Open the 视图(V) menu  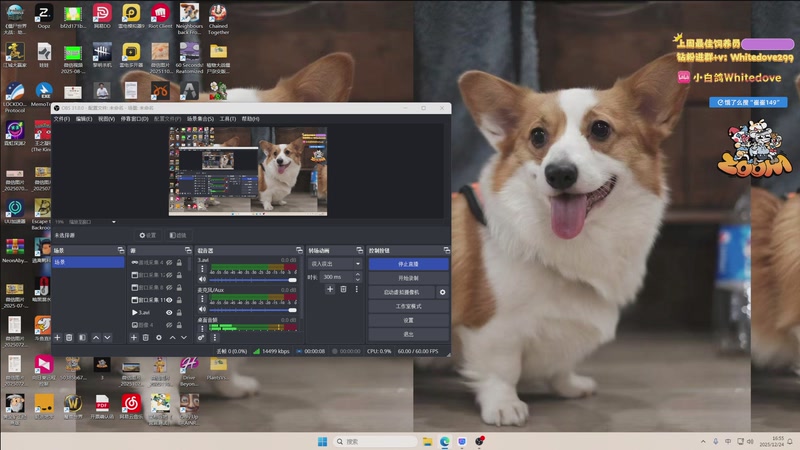106,119
